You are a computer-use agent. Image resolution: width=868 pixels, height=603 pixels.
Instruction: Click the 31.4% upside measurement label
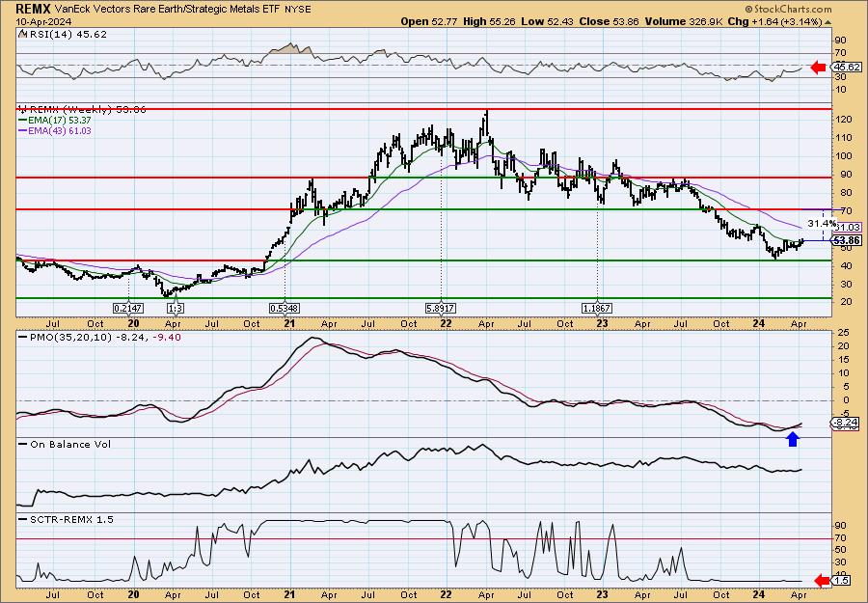tap(822, 223)
